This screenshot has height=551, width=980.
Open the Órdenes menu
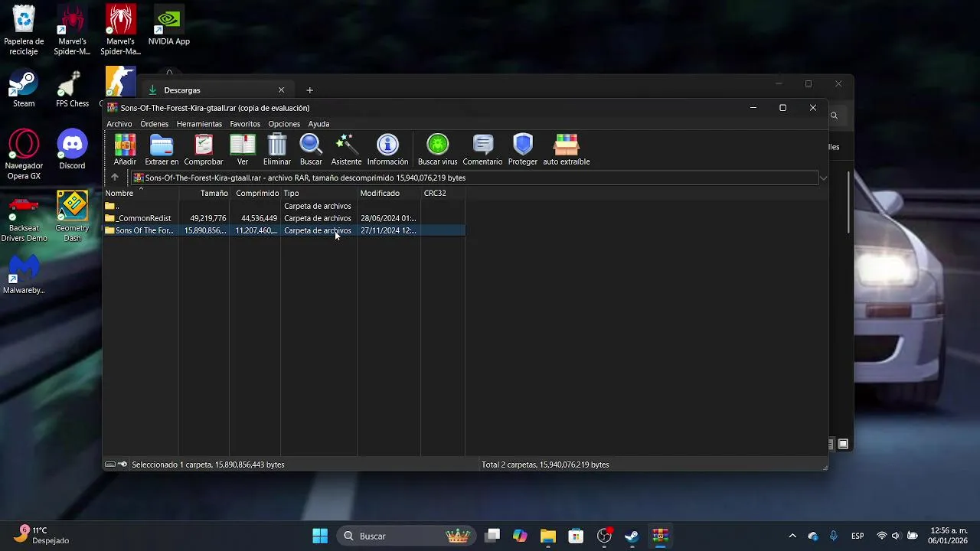pyautogui.click(x=154, y=124)
